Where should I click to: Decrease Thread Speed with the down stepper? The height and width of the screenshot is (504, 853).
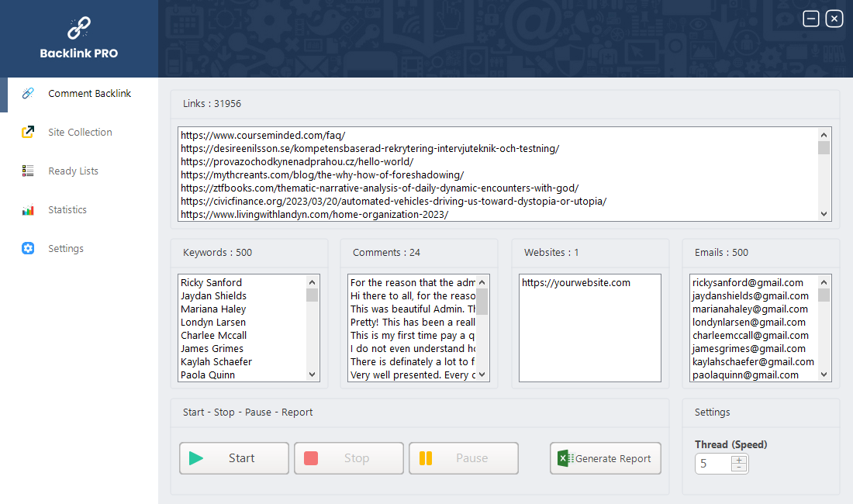[739, 467]
